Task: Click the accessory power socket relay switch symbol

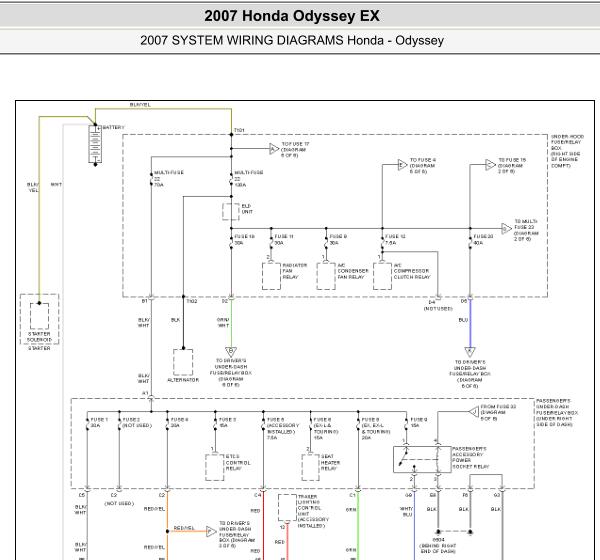Action: [x=422, y=459]
